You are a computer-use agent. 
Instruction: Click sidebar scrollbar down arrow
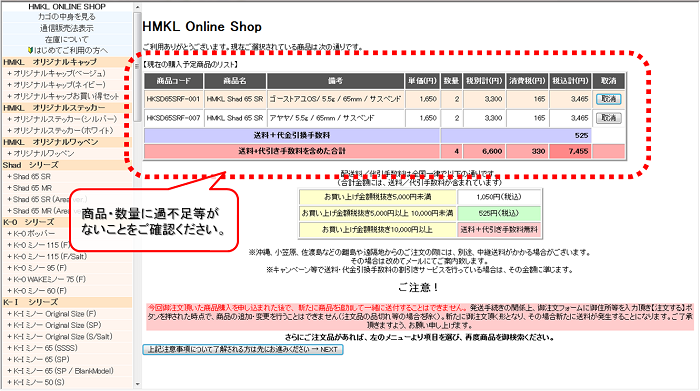click(137, 383)
